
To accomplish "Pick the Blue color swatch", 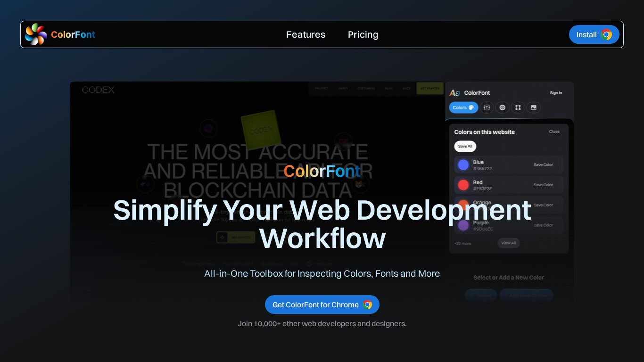I will pyautogui.click(x=463, y=165).
